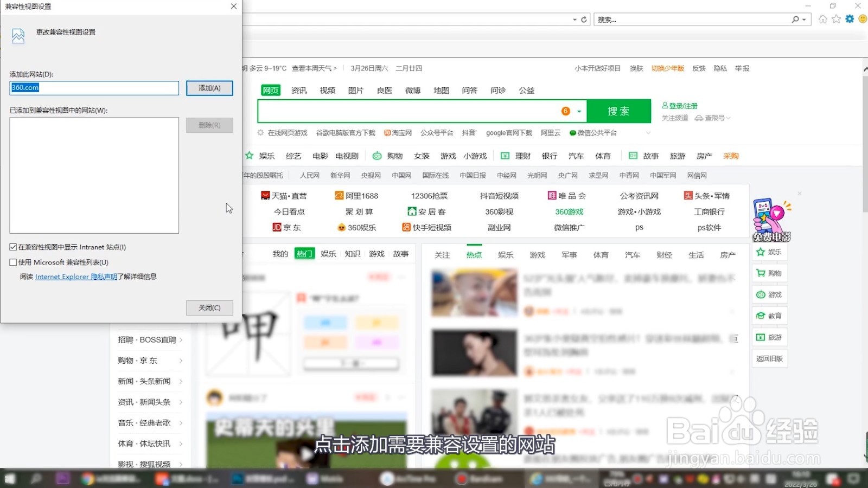868x488 pixels.
Task: Open the IE tools gear icon
Action: [x=850, y=19]
